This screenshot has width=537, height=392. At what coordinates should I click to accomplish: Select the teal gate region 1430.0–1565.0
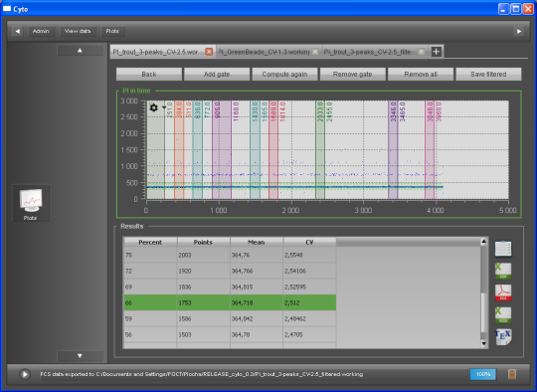[255, 150]
